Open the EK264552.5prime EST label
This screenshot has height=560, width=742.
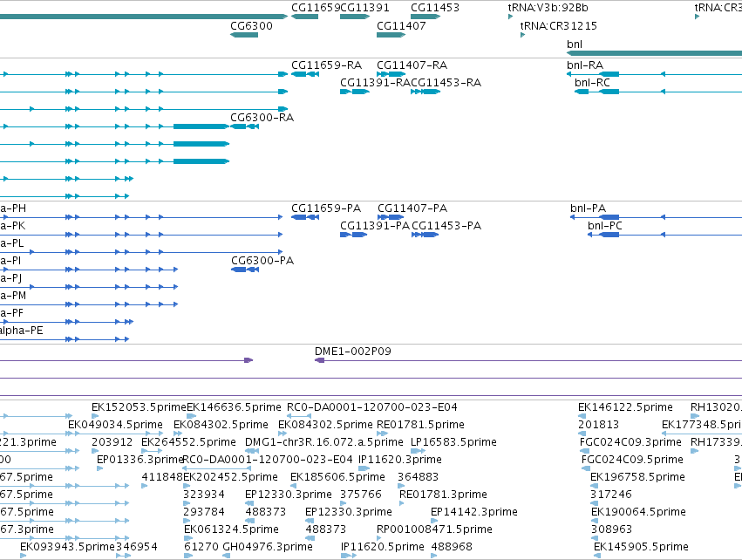pos(188,442)
